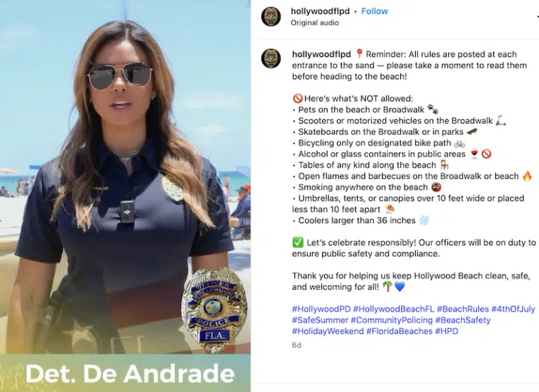The height and width of the screenshot is (392, 539).
Task: Open the hollywoodflpd username in the header
Action: (x=320, y=11)
